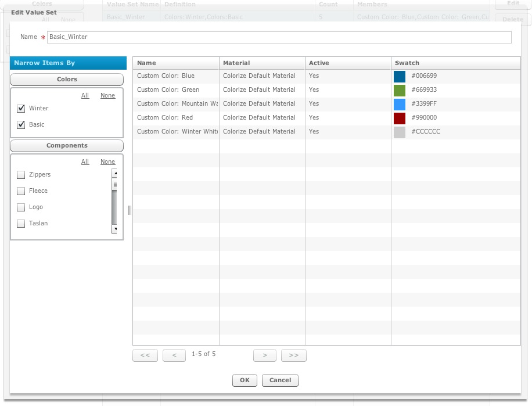The width and height of the screenshot is (532, 406).
Task: Collapse the Components filter section
Action: coord(66,146)
